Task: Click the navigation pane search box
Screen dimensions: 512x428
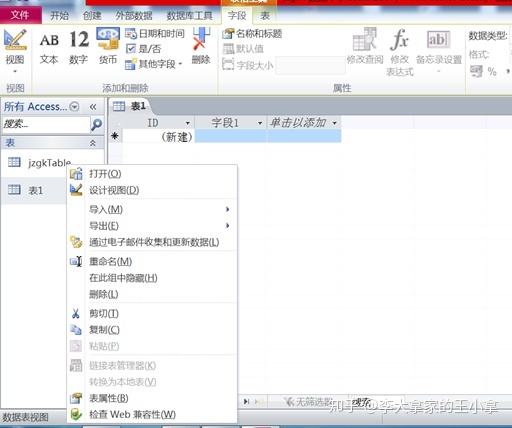Action: pos(46,125)
